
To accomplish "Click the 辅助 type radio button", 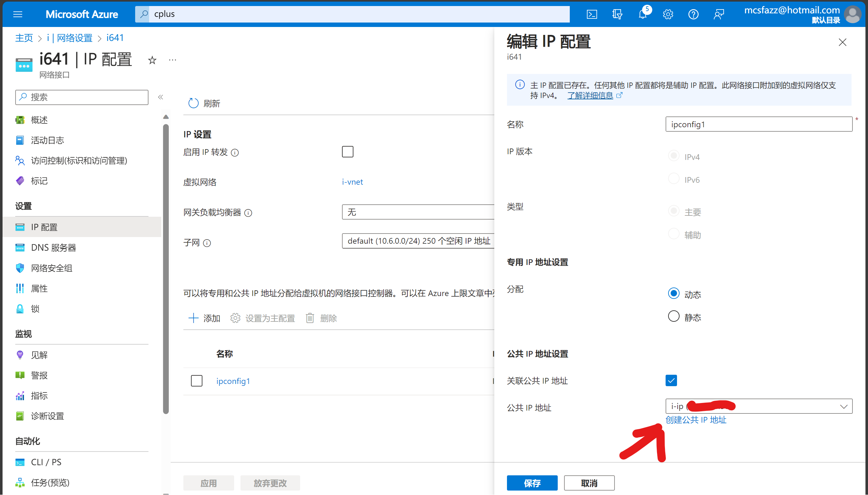I will (x=674, y=234).
